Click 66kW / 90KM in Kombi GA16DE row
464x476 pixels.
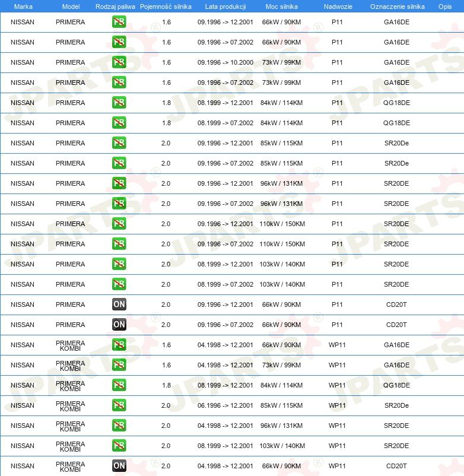pos(281,345)
